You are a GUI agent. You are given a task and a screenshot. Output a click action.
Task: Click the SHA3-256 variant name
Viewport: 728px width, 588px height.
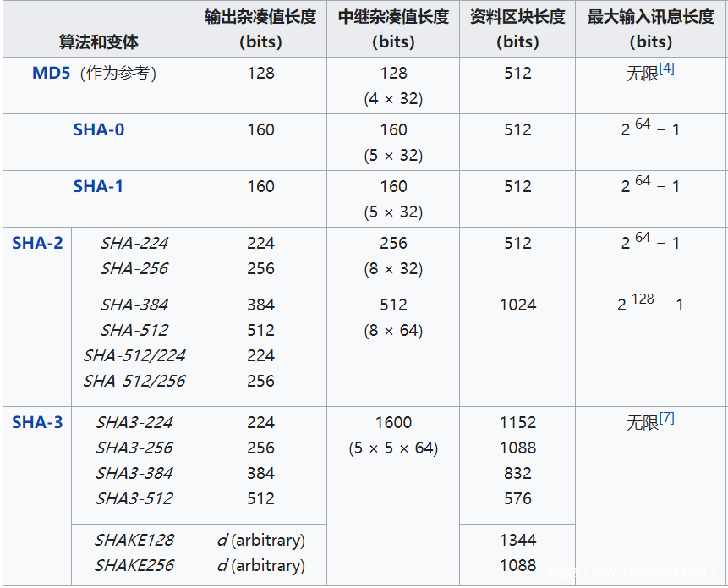(x=134, y=448)
